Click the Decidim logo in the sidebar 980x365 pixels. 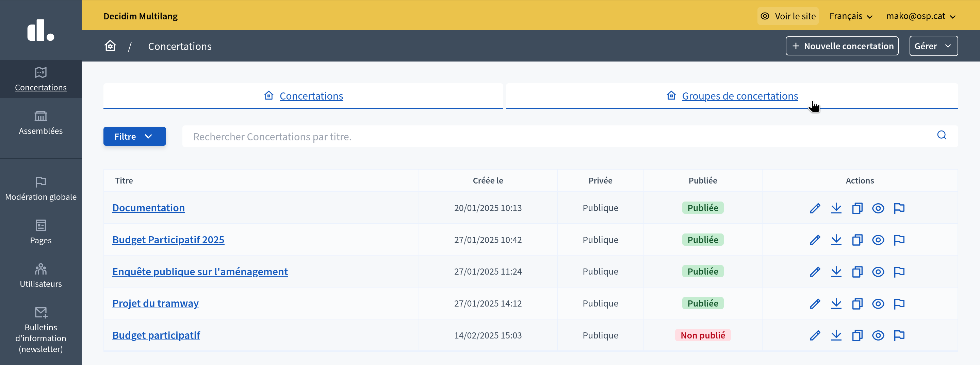(41, 30)
